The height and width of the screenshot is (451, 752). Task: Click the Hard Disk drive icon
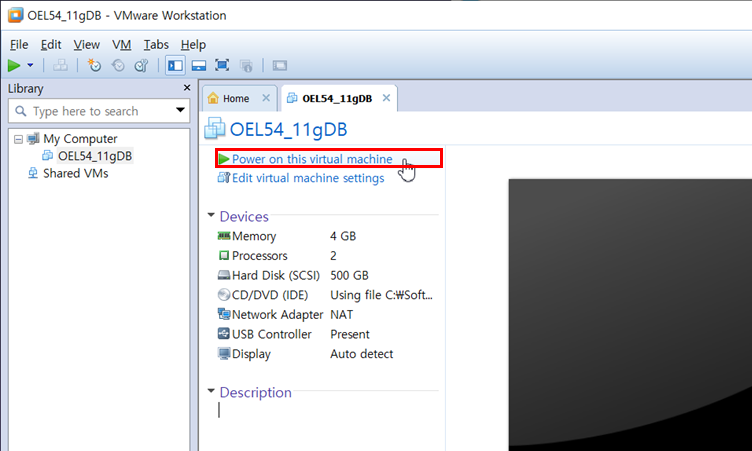coord(224,275)
